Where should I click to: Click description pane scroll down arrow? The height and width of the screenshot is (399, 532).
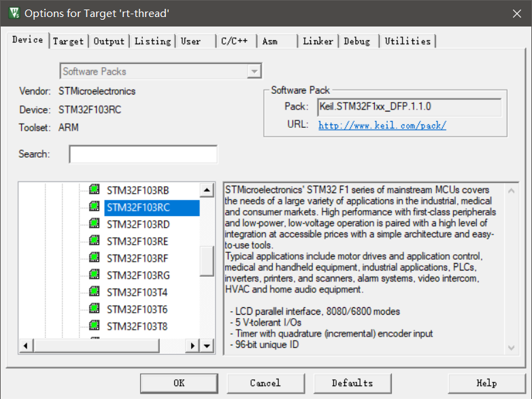coord(512,347)
